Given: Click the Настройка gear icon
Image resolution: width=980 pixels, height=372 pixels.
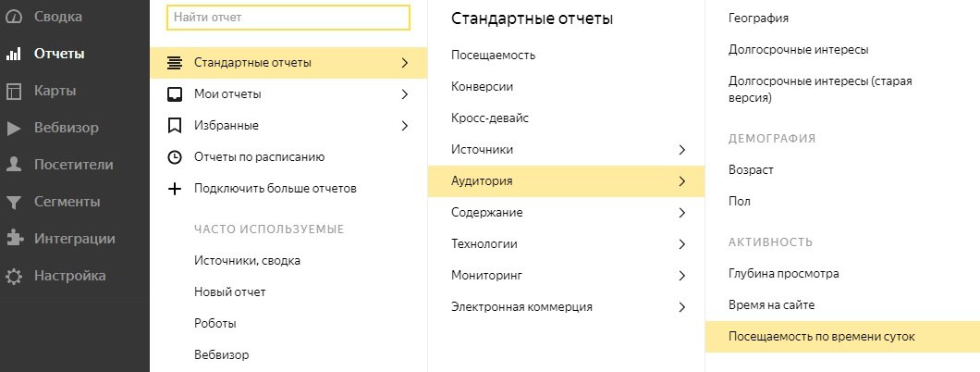Looking at the screenshot, I should (13, 277).
